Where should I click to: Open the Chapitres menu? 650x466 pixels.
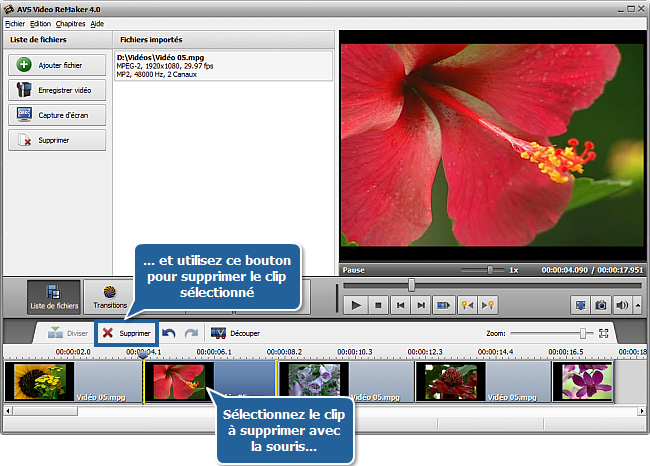point(70,23)
